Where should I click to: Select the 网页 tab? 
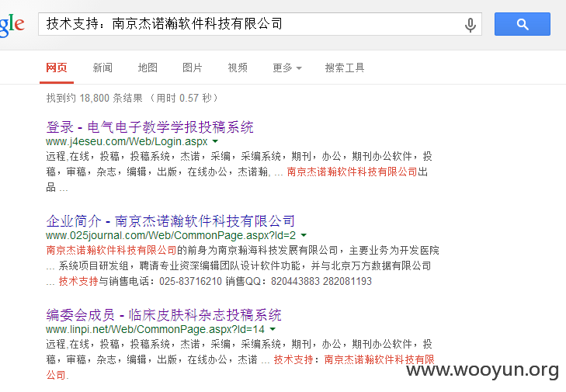click(x=57, y=68)
